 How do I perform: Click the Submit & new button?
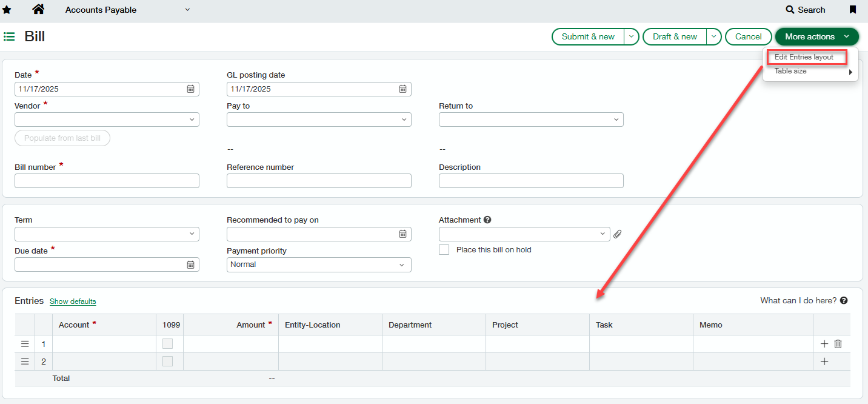coord(588,37)
